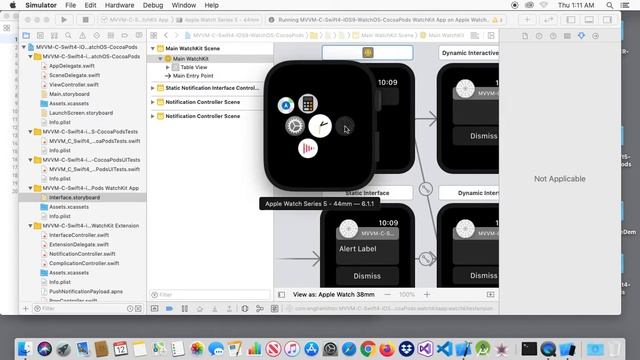Screen dimensions: 640x360
Task: Click the Xcode Run button
Action: 64,20
